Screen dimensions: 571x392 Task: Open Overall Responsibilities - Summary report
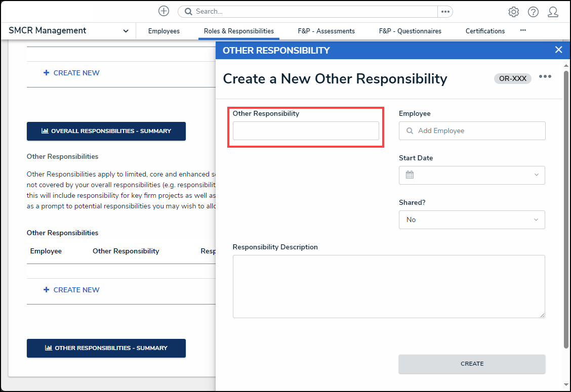106,131
